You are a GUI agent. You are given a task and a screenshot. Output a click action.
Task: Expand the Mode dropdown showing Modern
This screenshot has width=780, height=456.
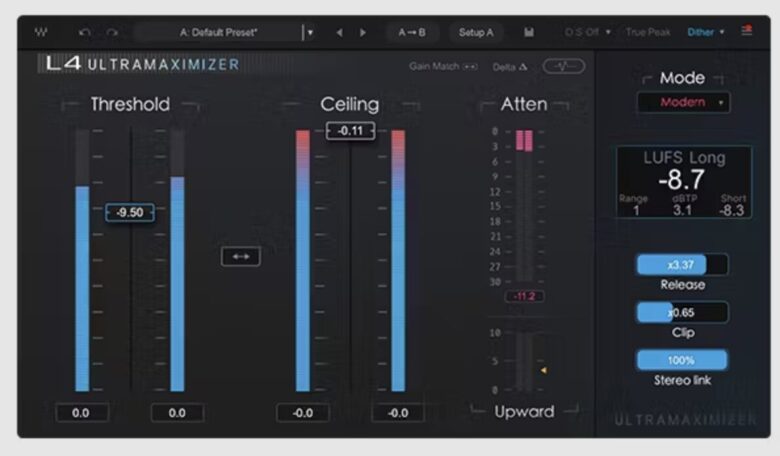(683, 103)
